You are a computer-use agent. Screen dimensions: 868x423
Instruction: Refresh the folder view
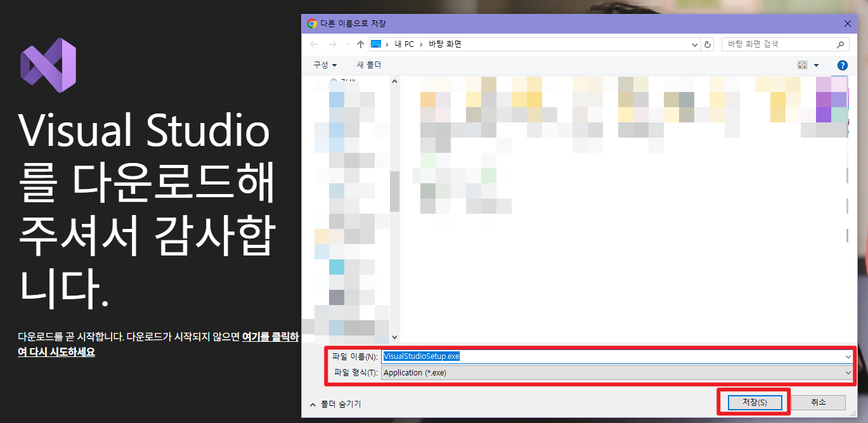pos(708,44)
